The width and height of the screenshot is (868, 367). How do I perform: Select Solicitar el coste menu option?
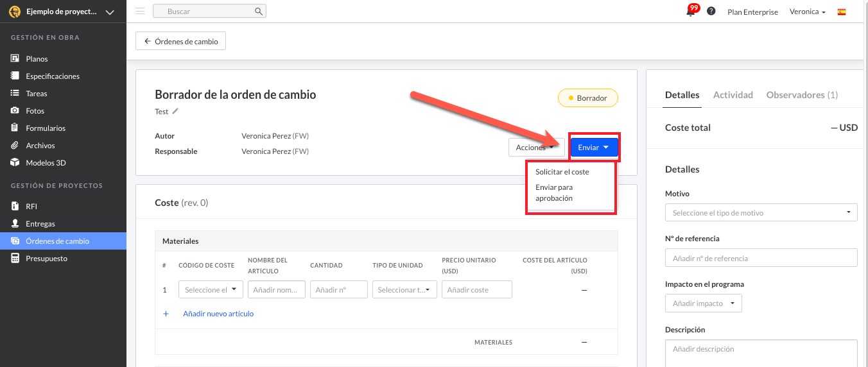tap(562, 172)
